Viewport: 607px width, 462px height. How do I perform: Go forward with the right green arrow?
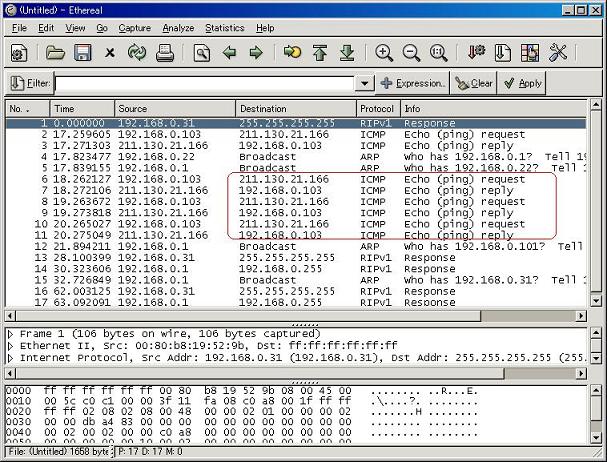(256, 53)
